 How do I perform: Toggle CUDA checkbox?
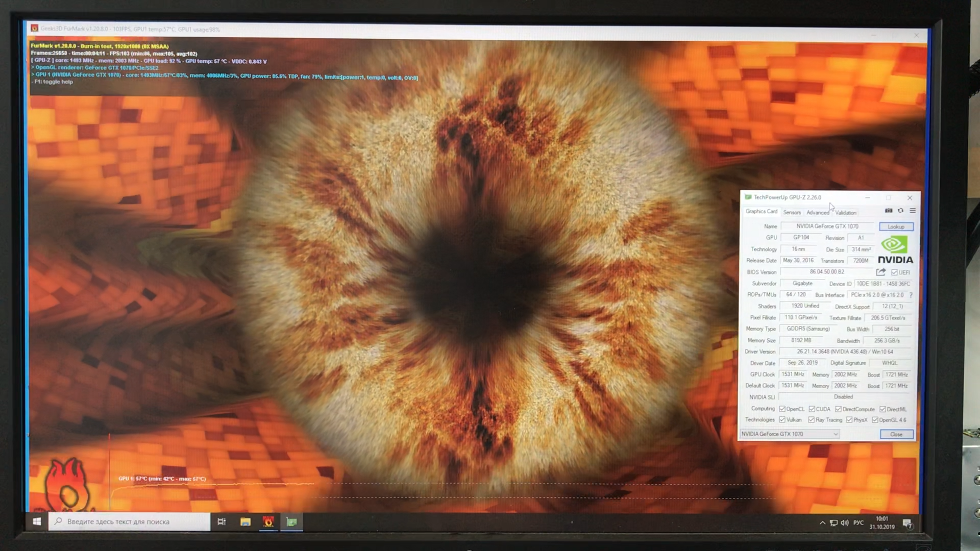point(812,409)
